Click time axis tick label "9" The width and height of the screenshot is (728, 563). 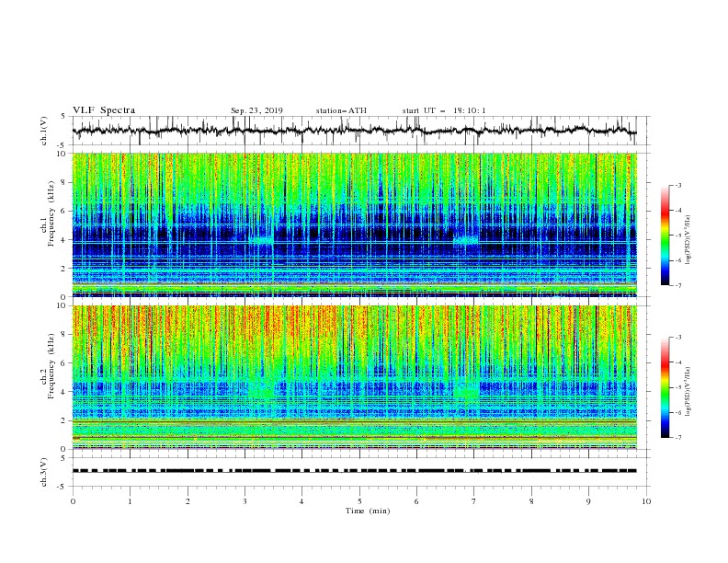(588, 501)
